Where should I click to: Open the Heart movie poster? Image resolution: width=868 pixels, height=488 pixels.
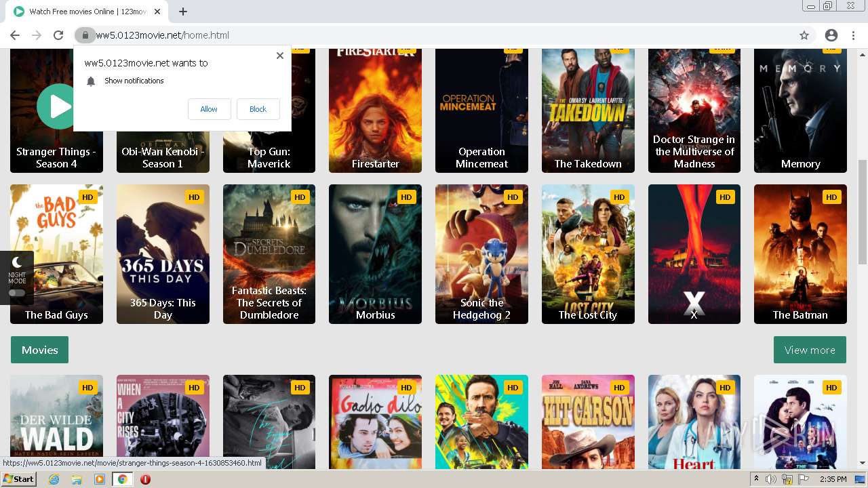694,422
